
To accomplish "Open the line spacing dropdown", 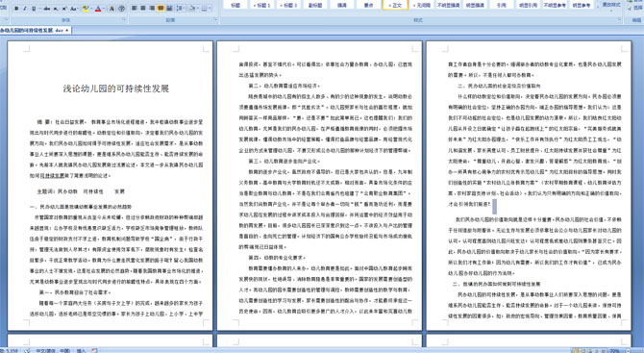I will click(x=181, y=9).
